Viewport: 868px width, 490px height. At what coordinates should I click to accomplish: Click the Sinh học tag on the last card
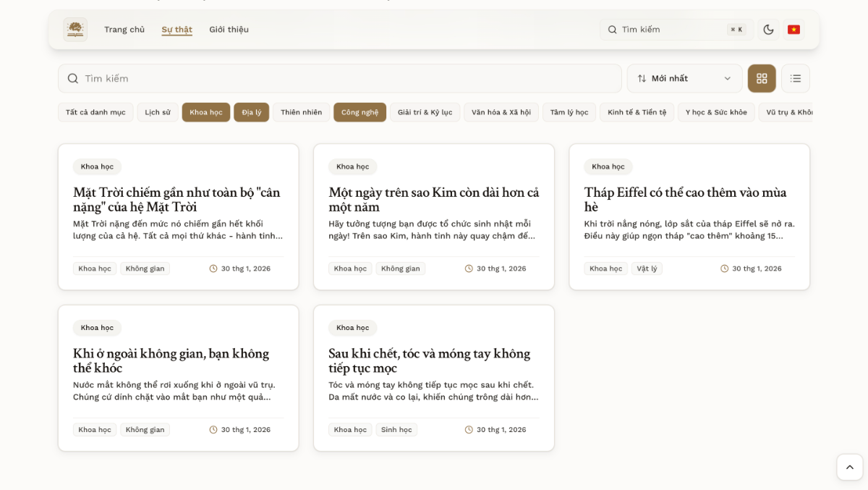click(396, 429)
